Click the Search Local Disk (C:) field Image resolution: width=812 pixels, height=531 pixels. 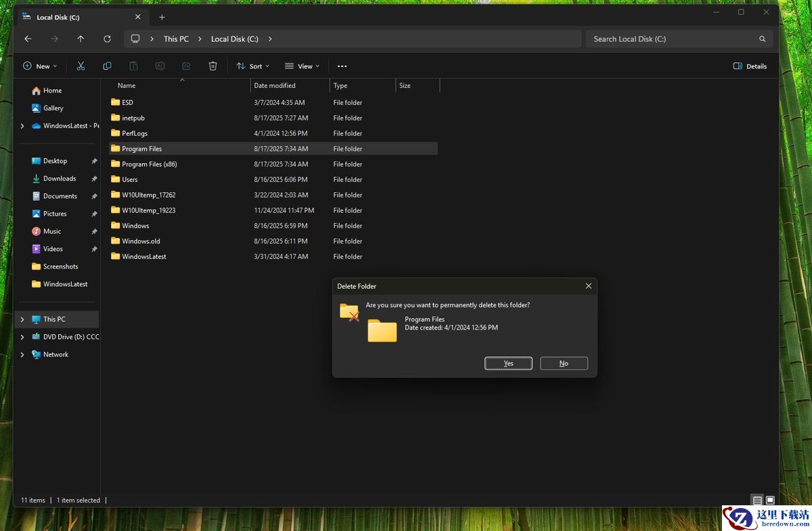coord(670,39)
